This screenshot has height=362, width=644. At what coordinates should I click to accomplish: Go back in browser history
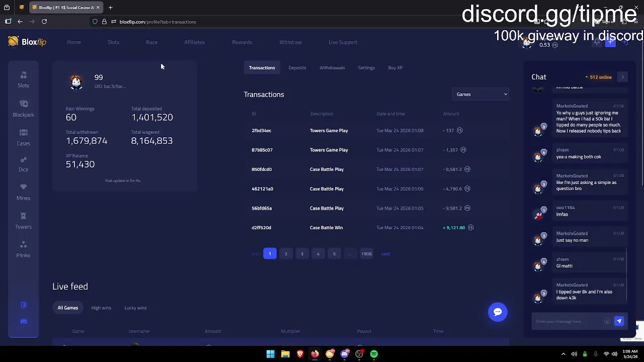pos(20,22)
